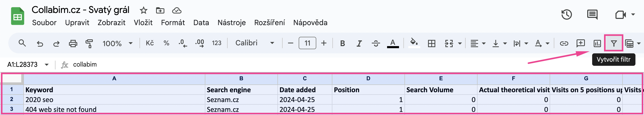Toggle strikethrough formatting
The height and width of the screenshot is (115, 644).
(x=376, y=43)
